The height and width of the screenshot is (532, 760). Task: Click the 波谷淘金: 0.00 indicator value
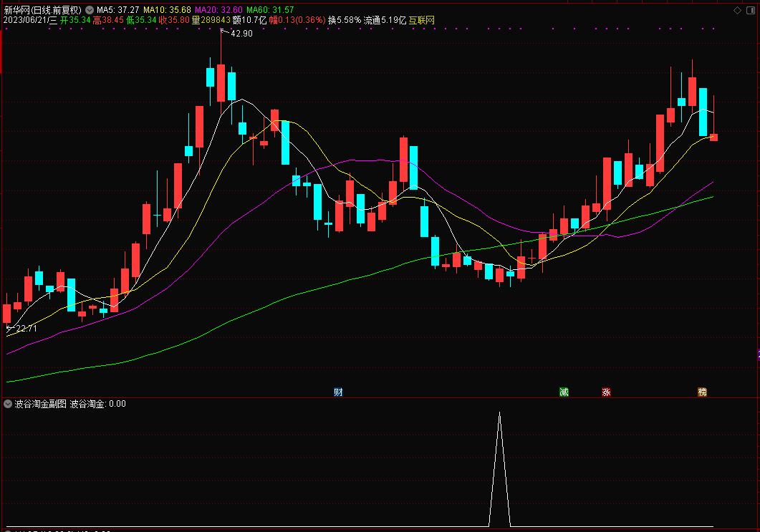(x=98, y=404)
